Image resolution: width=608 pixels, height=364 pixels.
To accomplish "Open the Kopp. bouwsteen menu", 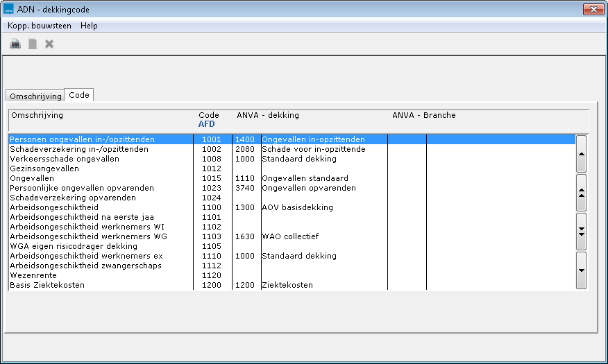I will pyautogui.click(x=39, y=26).
